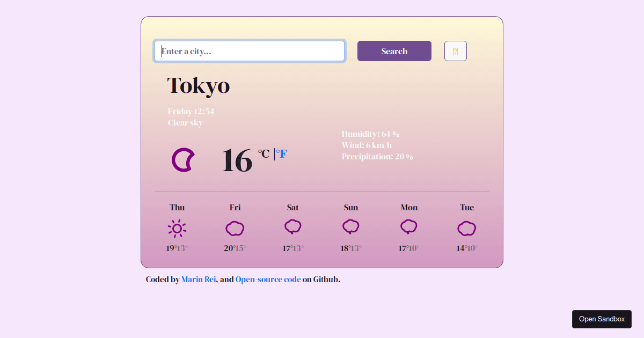Click the Search button
The height and width of the screenshot is (338, 644).
(394, 50)
